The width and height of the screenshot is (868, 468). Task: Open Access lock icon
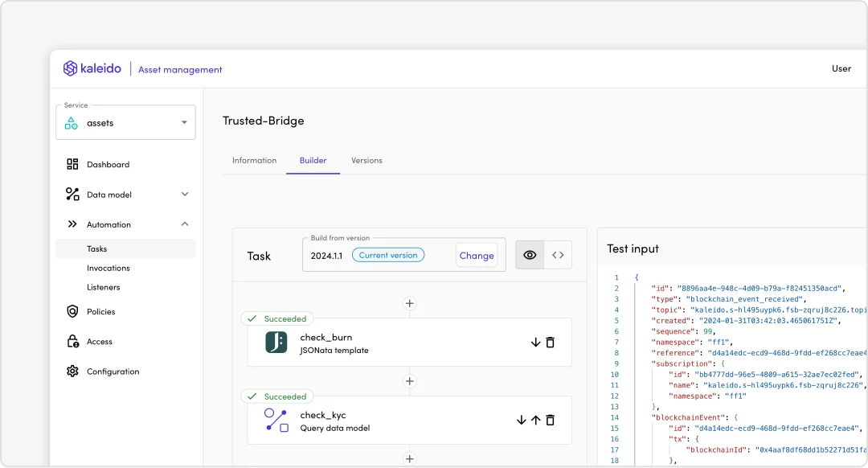[x=72, y=341]
